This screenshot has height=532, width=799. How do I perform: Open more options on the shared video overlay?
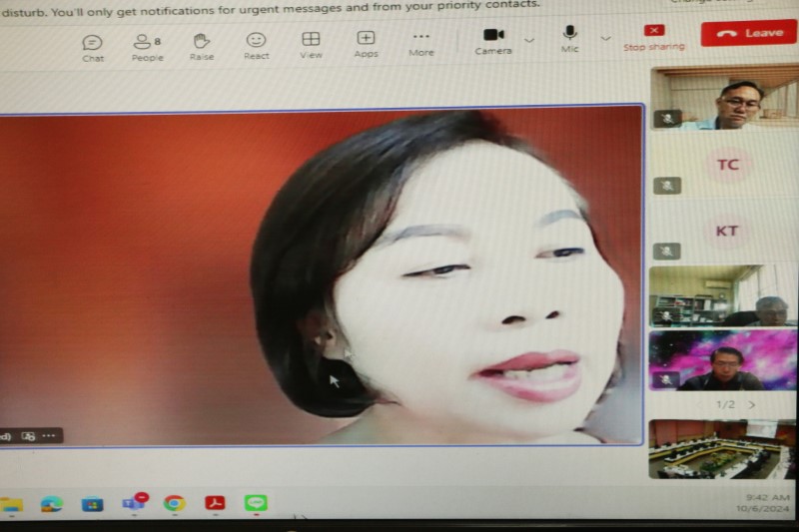pyautogui.click(x=49, y=436)
